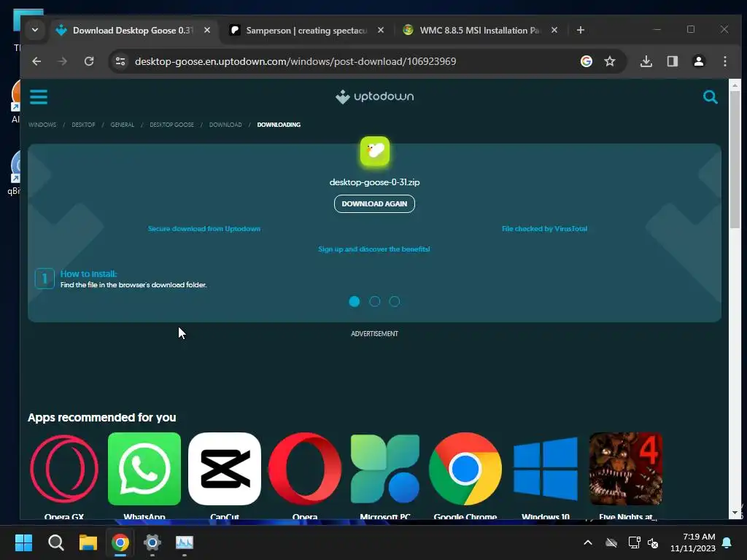
Task: Click DESKTOP breadcrumb link
Action: coord(83,125)
